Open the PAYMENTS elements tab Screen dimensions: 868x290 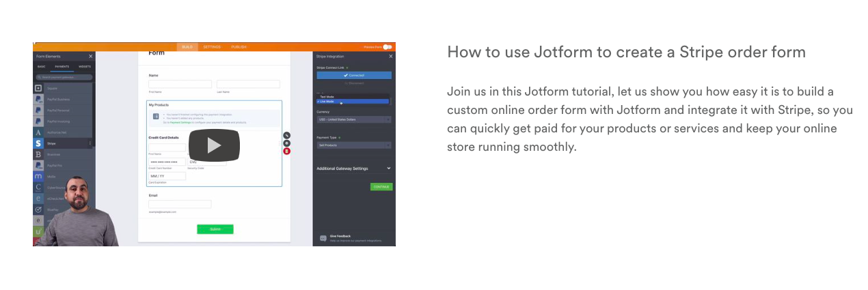62,67
